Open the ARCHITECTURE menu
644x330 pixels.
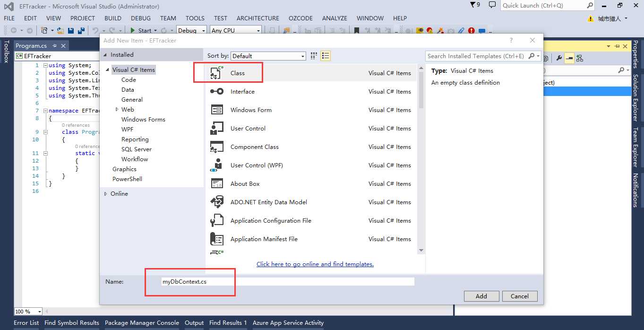click(x=258, y=18)
